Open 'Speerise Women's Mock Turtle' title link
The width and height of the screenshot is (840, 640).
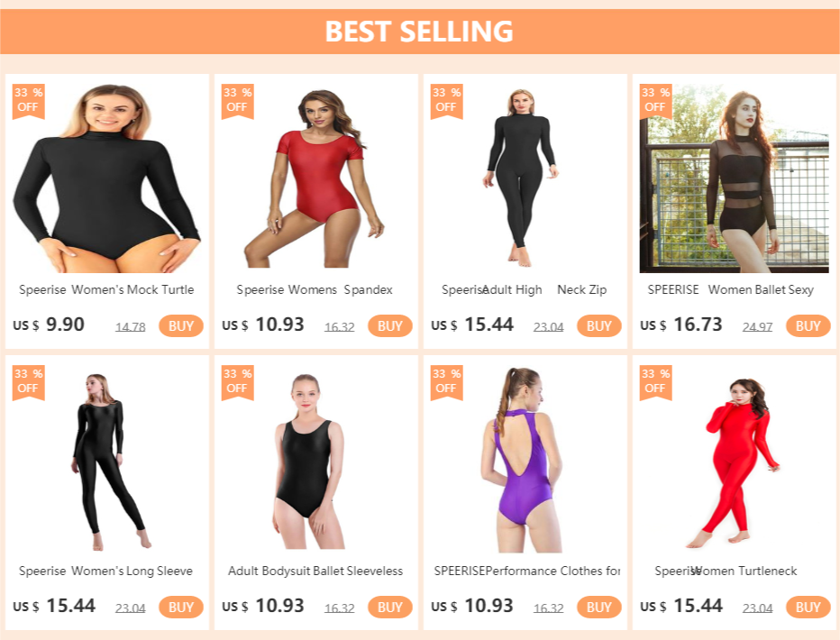(x=106, y=289)
